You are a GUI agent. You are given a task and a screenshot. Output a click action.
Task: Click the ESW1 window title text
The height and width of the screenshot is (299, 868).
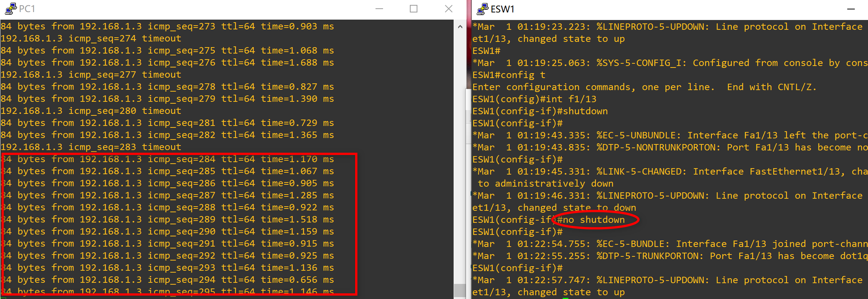(502, 9)
